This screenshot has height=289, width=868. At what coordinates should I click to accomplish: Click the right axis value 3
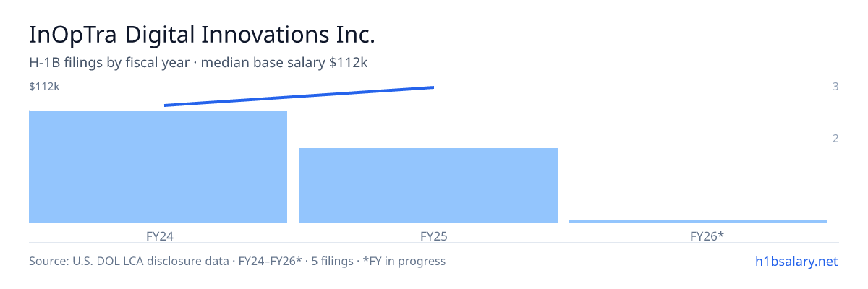(x=835, y=87)
